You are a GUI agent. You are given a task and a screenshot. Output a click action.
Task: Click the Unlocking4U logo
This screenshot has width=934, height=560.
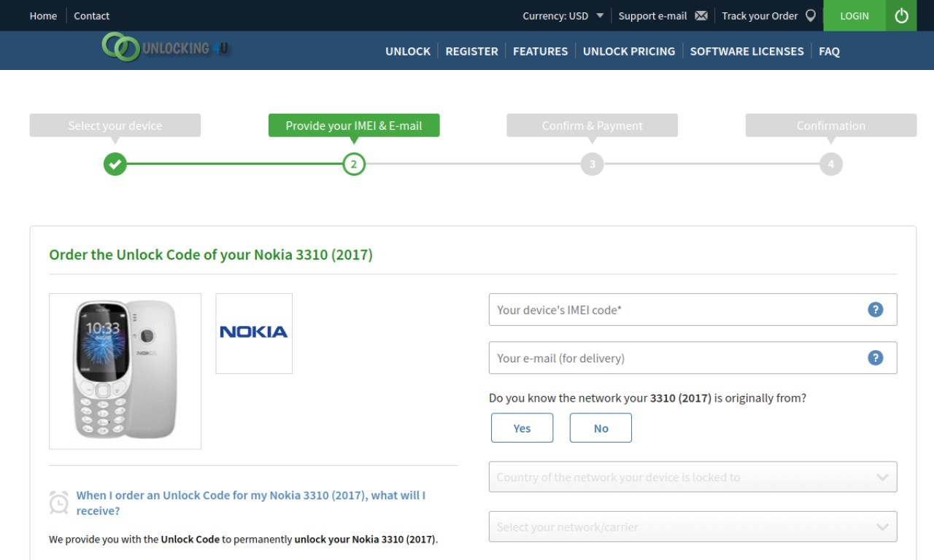point(166,47)
